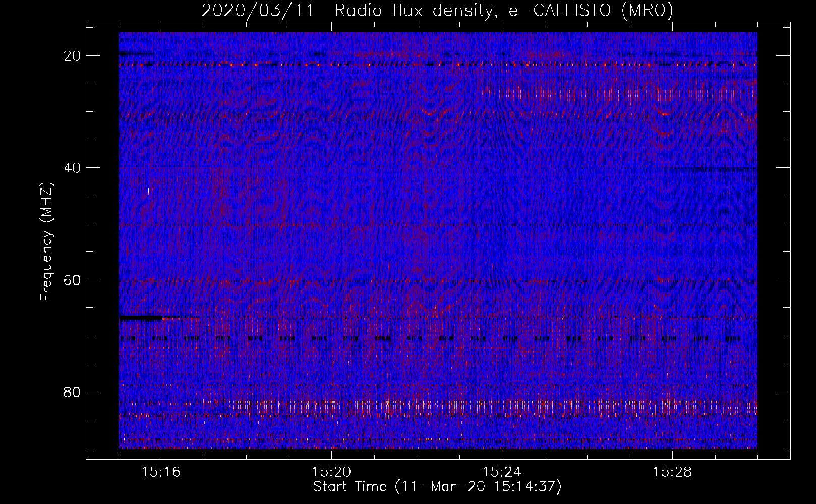This screenshot has width=816, height=504.
Task: Click the 15:20 time tick label
Action: point(331,472)
